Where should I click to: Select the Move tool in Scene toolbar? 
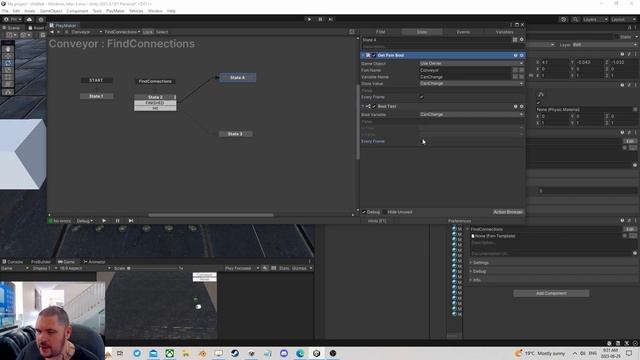(8, 56)
